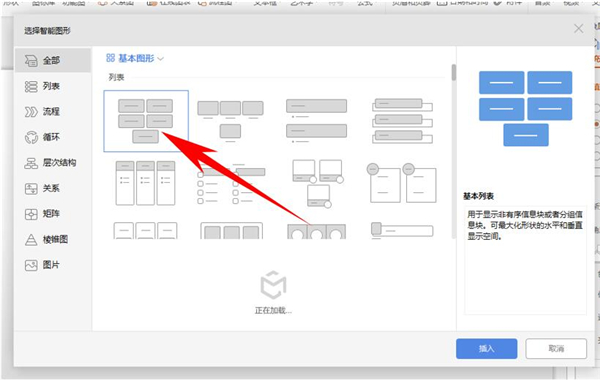The height and width of the screenshot is (380, 600).
Task: Select the stacked offset bars list thumbnail
Action: (403, 121)
